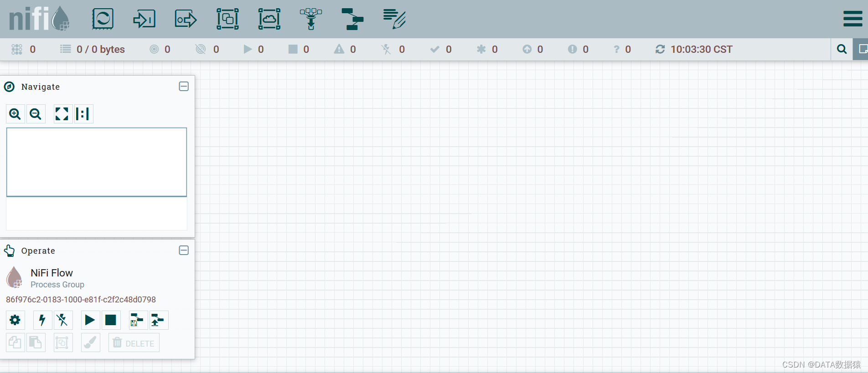The height and width of the screenshot is (373, 868).
Task: Open the search icon in status bar
Action: click(x=842, y=49)
